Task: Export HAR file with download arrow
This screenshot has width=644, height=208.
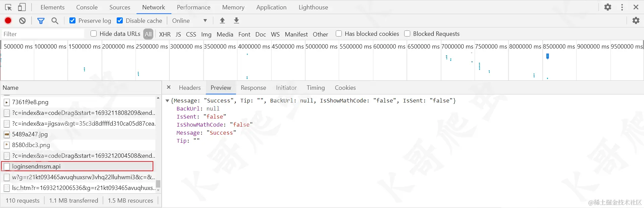Action: pyautogui.click(x=236, y=20)
